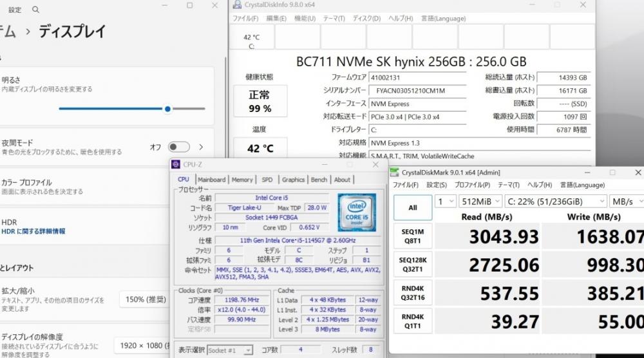
Task: Click firmware field 41002131
Action: tap(417, 78)
